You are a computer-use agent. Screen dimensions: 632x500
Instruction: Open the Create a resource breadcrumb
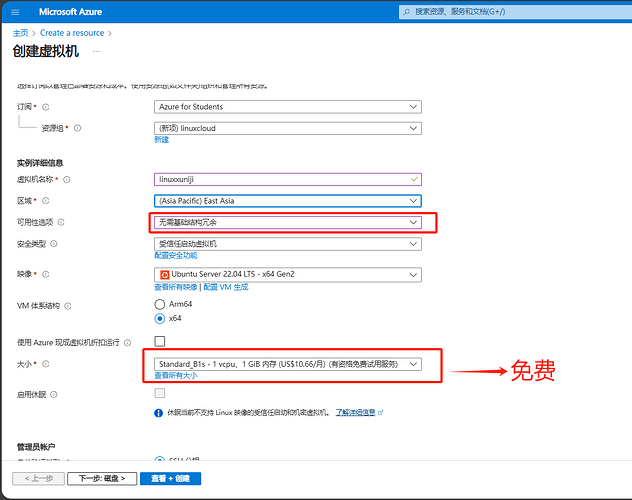coord(72,33)
